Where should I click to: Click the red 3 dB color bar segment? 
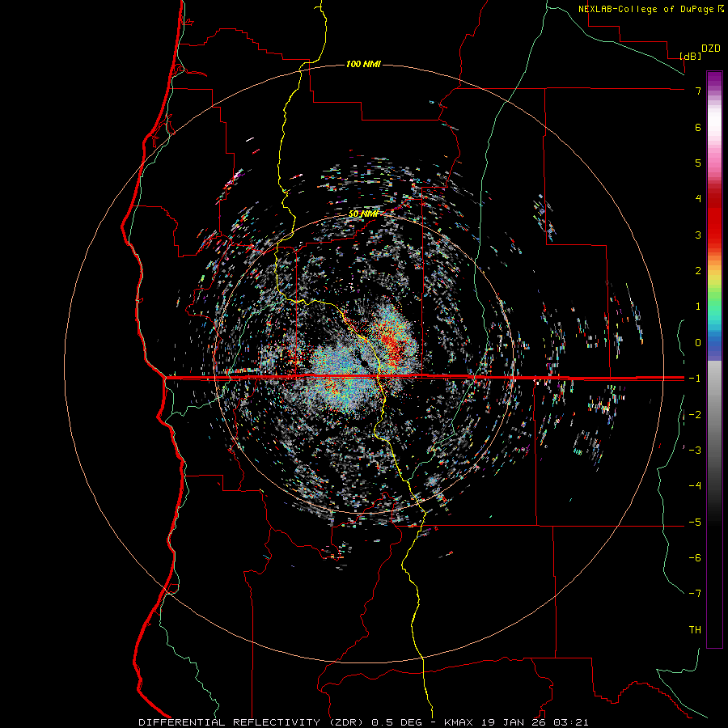pyautogui.click(x=714, y=235)
